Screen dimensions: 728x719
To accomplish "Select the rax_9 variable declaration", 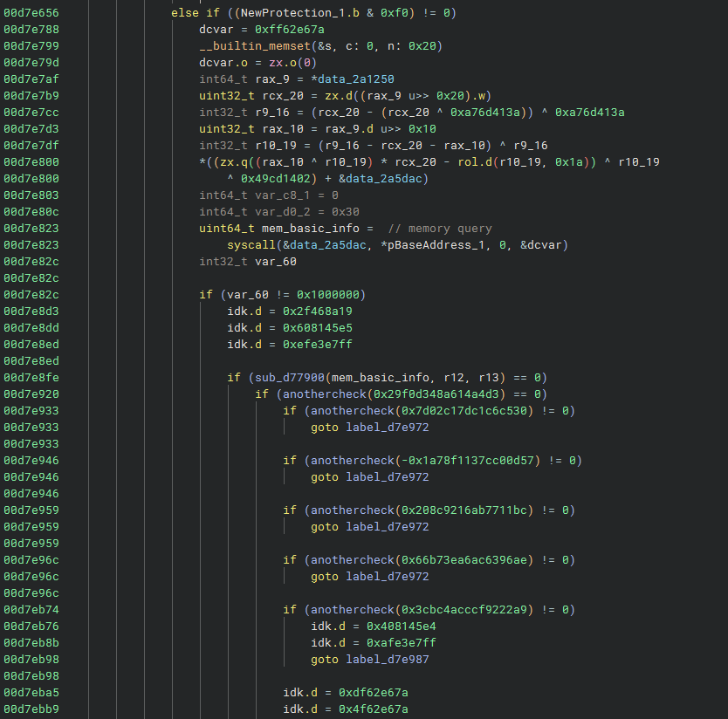I will [x=272, y=79].
